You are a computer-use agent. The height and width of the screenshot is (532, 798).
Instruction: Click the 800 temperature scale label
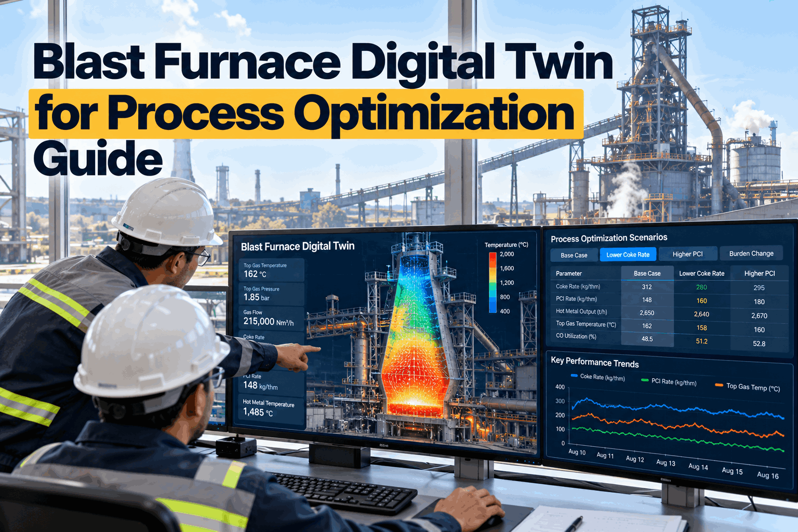505,297
